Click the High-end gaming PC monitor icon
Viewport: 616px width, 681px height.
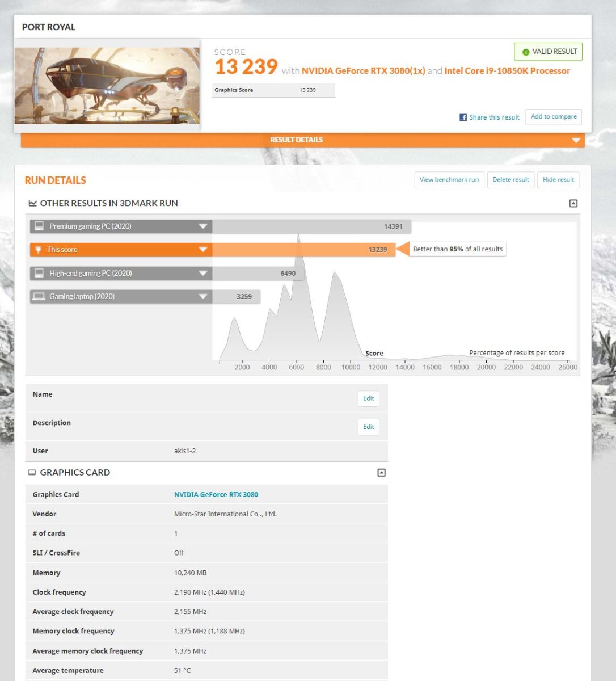point(39,273)
